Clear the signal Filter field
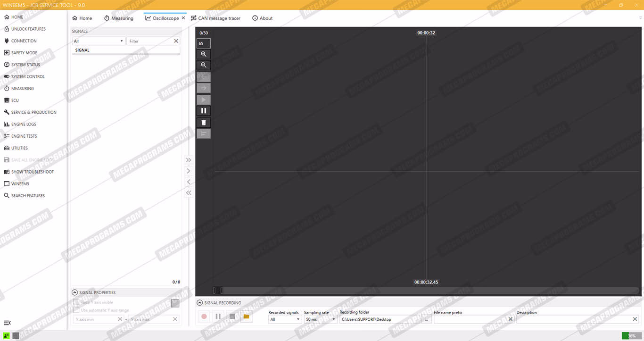The width and height of the screenshot is (644, 341). tap(176, 41)
